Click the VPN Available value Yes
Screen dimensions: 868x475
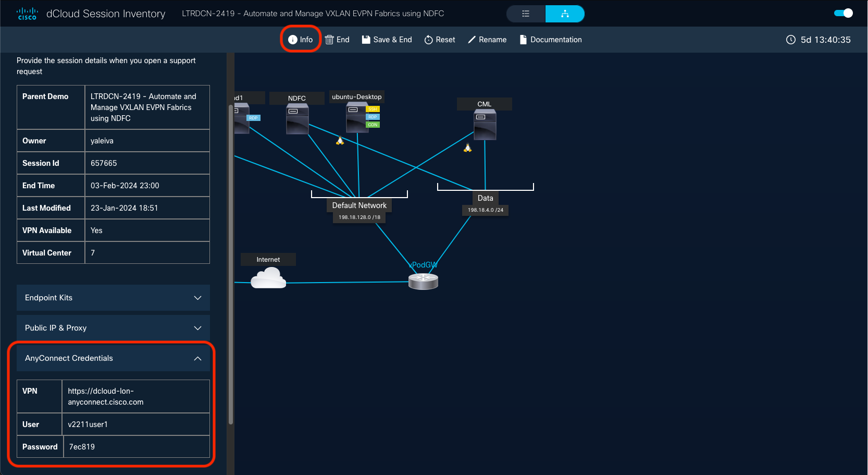coord(96,230)
